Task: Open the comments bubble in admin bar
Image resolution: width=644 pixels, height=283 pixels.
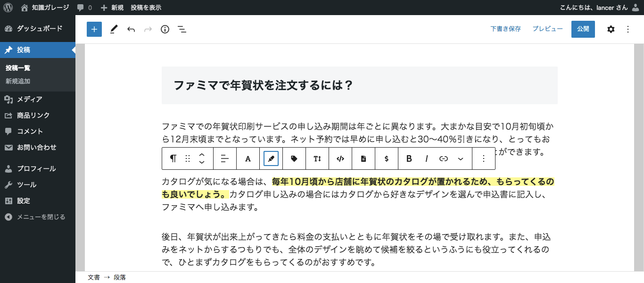Action: (x=84, y=8)
